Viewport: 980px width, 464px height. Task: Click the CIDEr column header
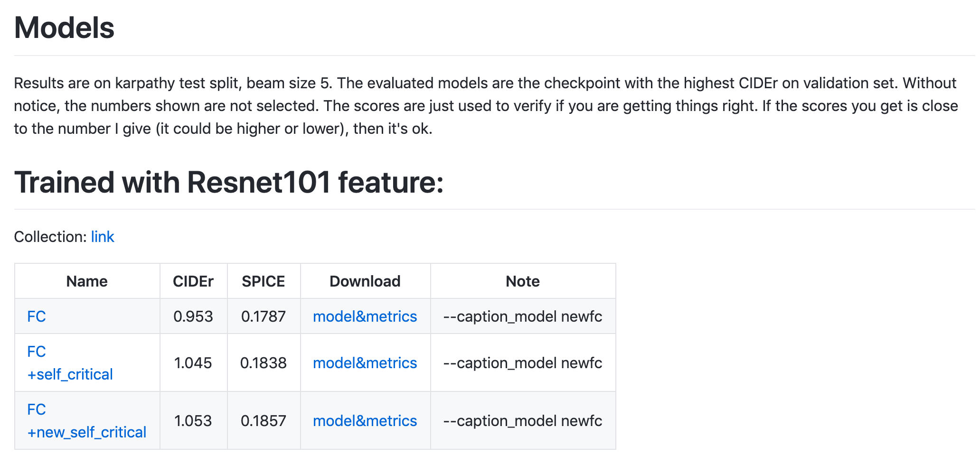click(x=193, y=281)
